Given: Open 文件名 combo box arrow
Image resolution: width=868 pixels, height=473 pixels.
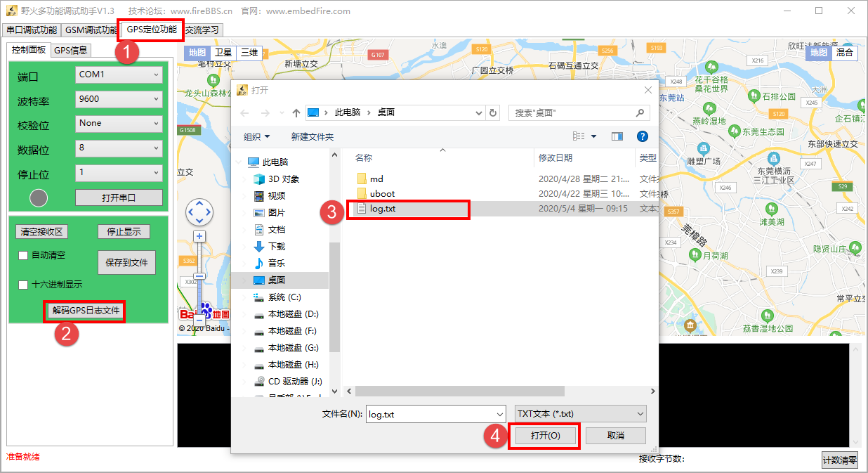Looking at the screenshot, I should tap(499, 414).
